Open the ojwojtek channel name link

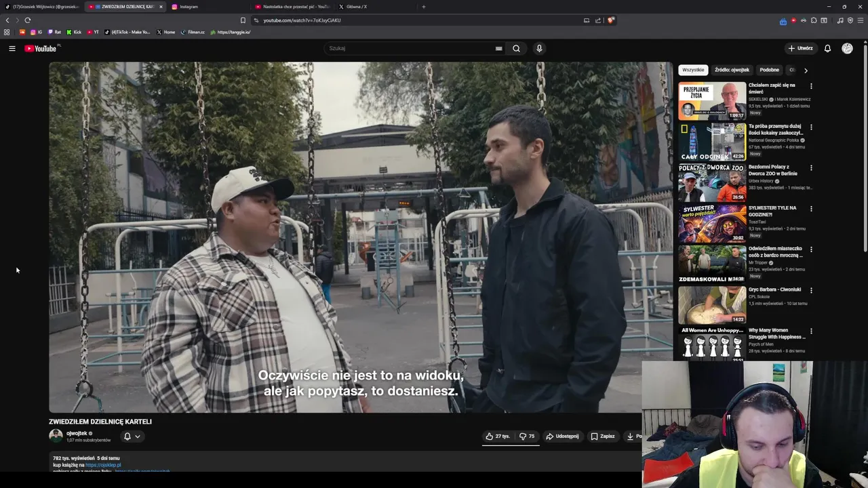pos(77,433)
